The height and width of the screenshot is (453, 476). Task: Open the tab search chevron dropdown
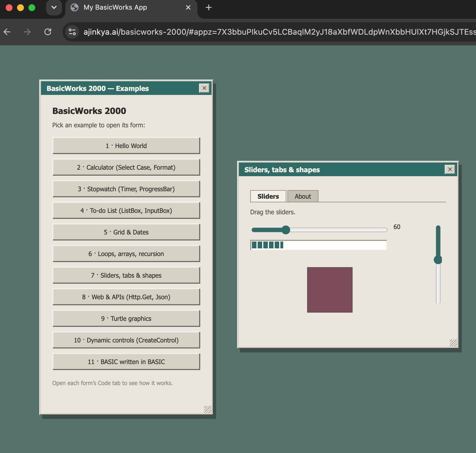click(x=54, y=8)
